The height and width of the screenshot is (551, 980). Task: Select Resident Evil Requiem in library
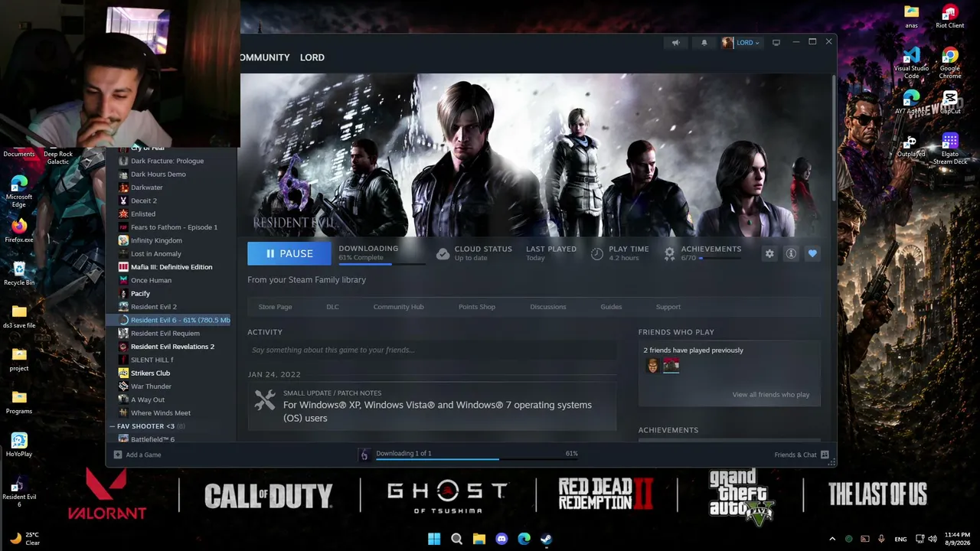click(x=165, y=334)
